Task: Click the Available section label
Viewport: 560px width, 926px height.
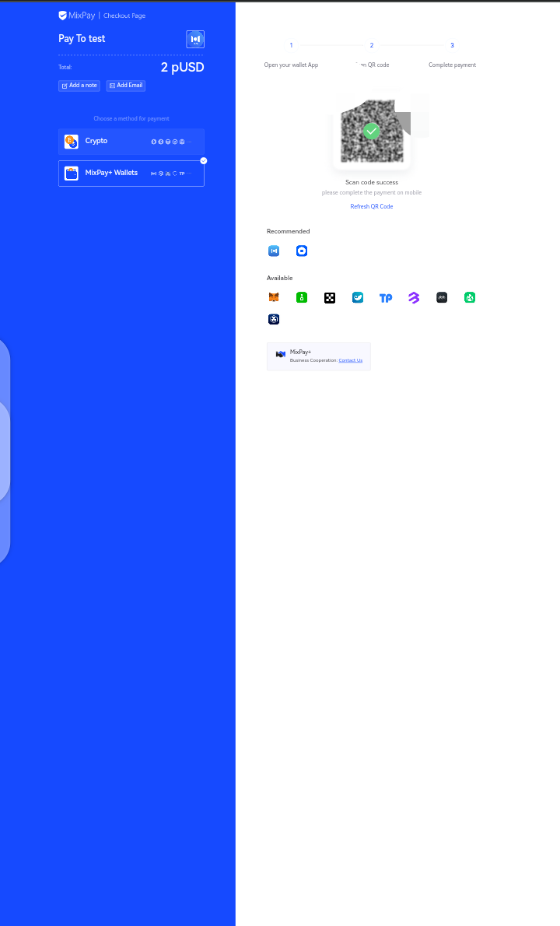Action: (280, 278)
